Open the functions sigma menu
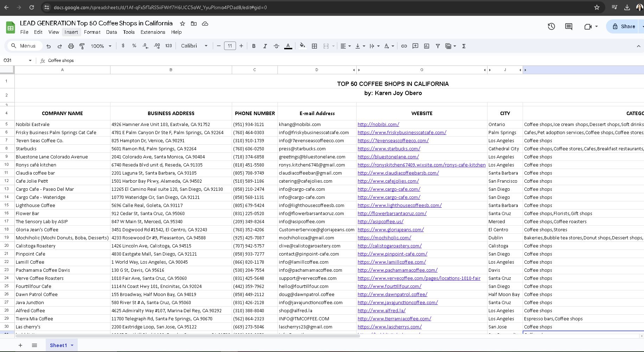 tap(464, 46)
